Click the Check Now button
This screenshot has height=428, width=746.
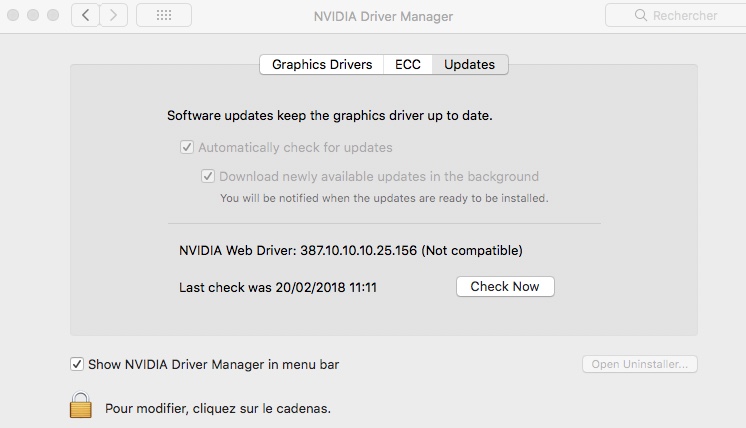pyautogui.click(x=505, y=286)
